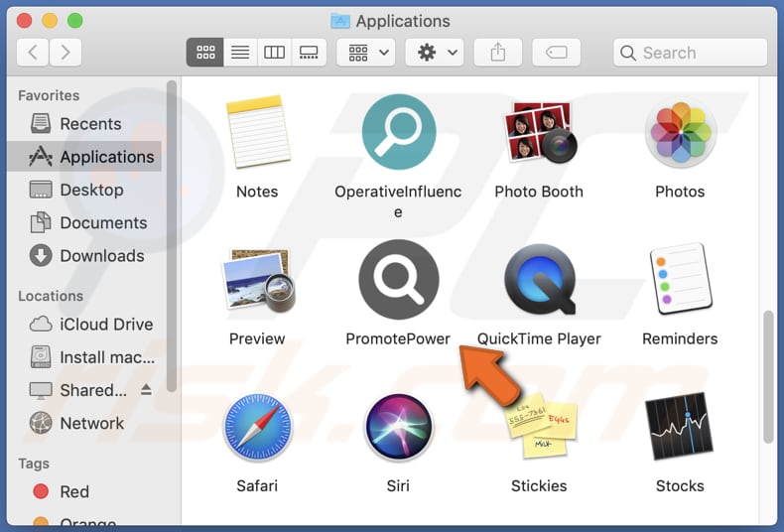This screenshot has width=784, height=532.
Task: Select Applications in the sidebar
Action: click(x=84, y=157)
